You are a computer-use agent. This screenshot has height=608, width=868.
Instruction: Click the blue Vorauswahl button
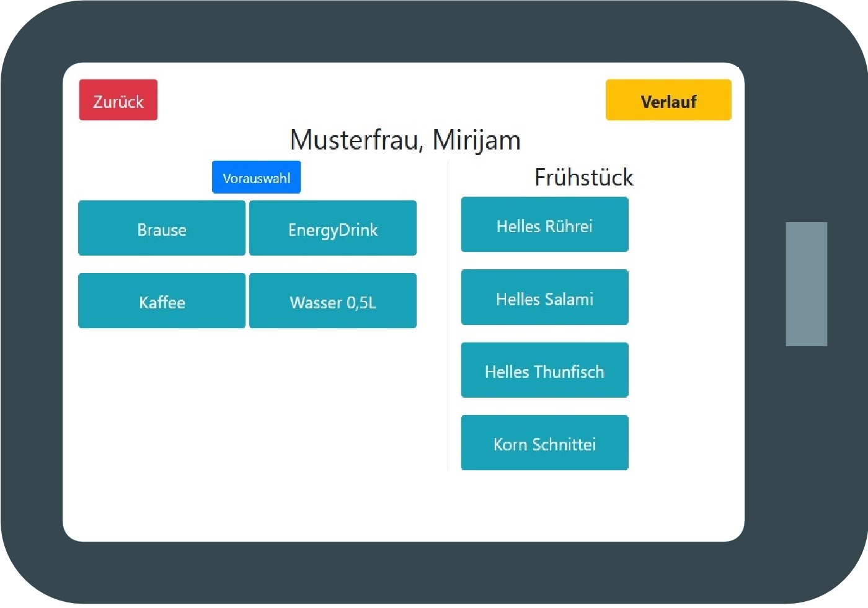click(256, 178)
